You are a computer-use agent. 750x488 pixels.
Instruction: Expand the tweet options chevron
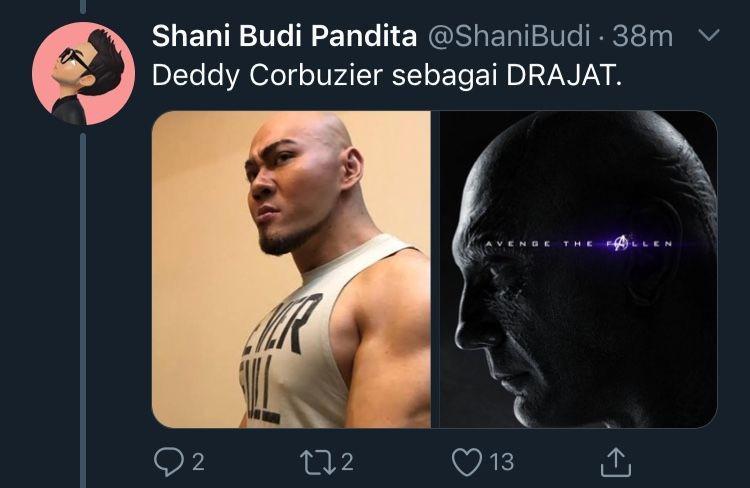pos(708,35)
